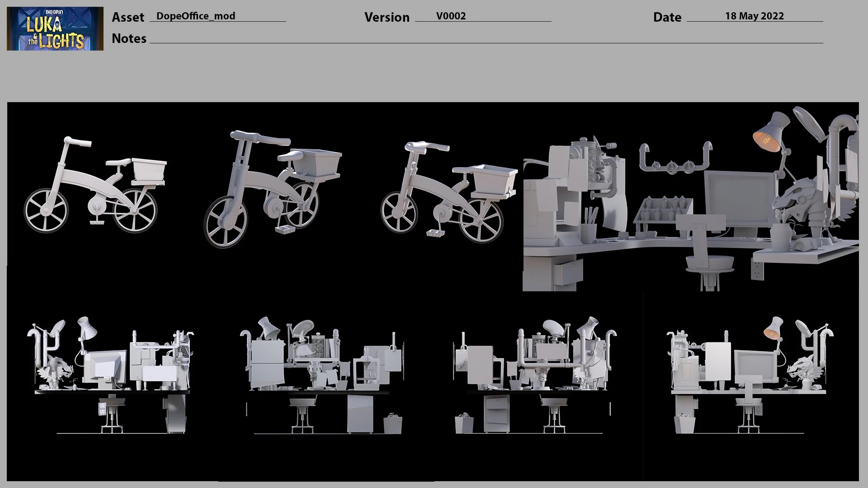
Task: Click the Luka & the Lights logo
Action: click(x=55, y=28)
